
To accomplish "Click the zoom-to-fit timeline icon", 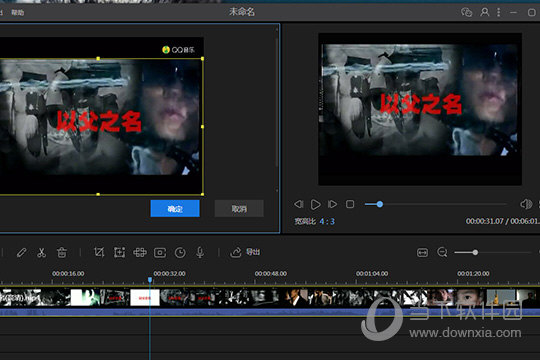I will point(423,253).
